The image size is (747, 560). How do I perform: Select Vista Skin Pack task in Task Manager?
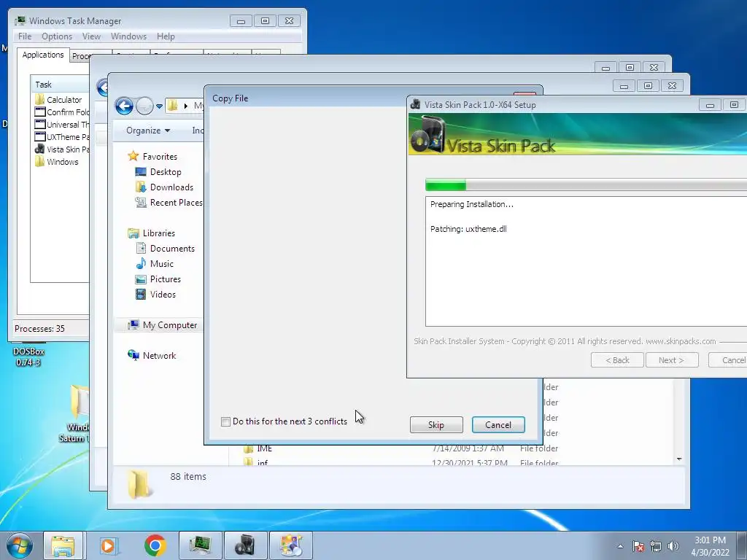click(x=61, y=149)
